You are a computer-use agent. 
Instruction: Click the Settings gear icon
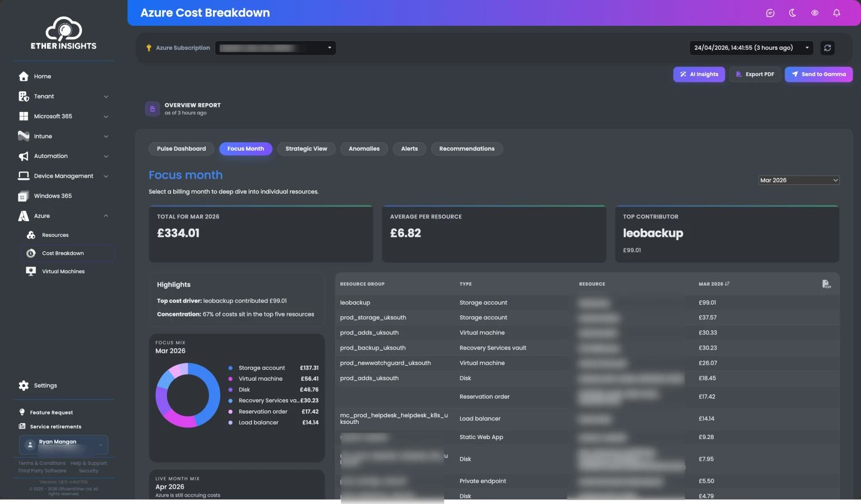[24, 385]
